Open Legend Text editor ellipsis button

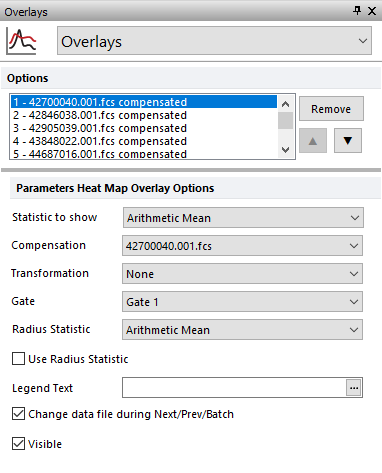click(x=354, y=388)
